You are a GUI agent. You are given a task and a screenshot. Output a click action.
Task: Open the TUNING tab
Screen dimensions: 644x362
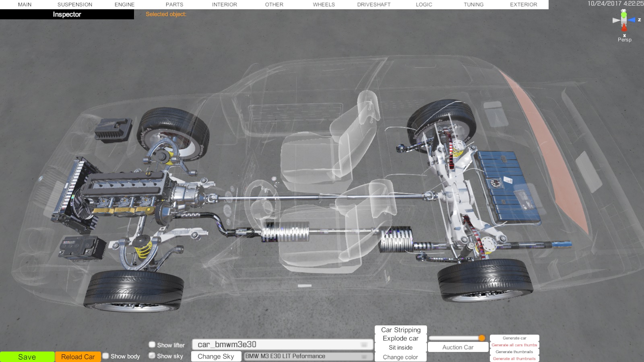click(473, 4)
